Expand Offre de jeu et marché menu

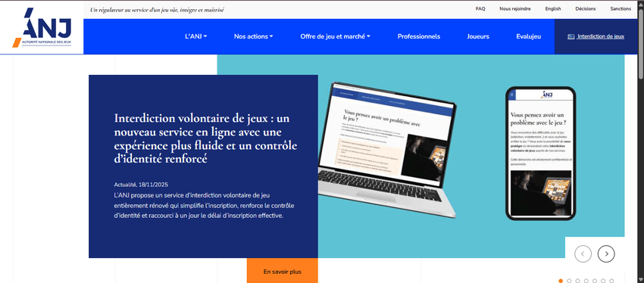(x=335, y=36)
